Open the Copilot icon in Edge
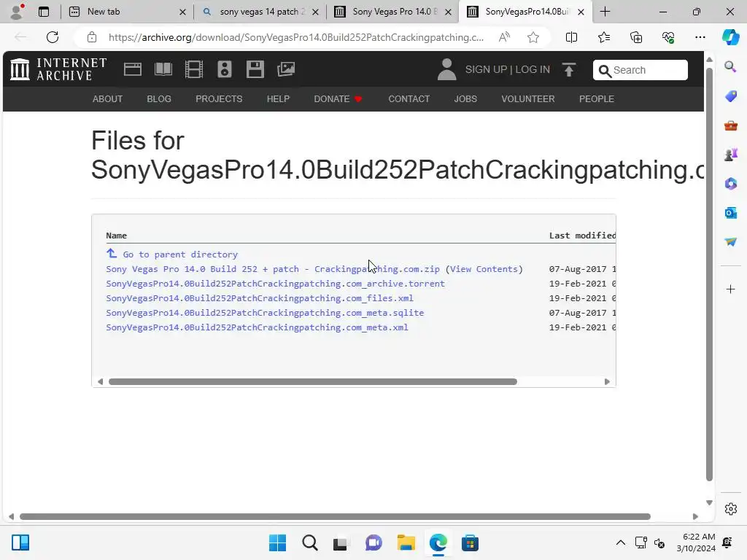This screenshot has width=747, height=560. 730,37
